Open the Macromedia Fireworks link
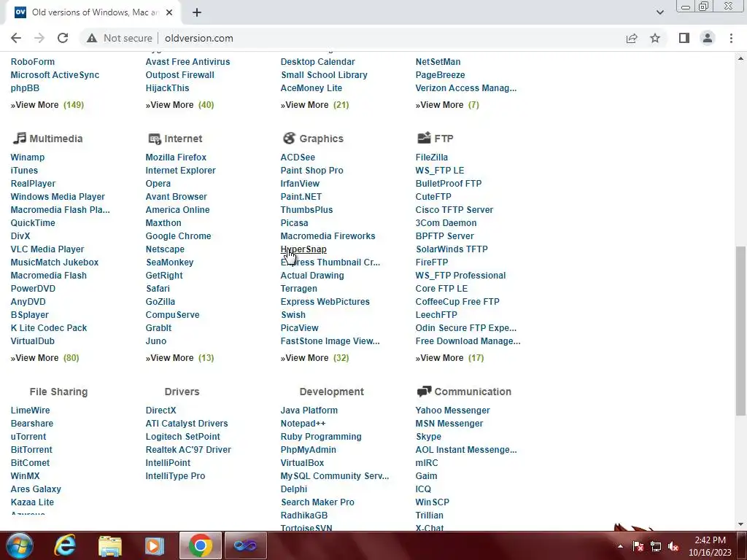This screenshot has width=747, height=560. tap(328, 236)
